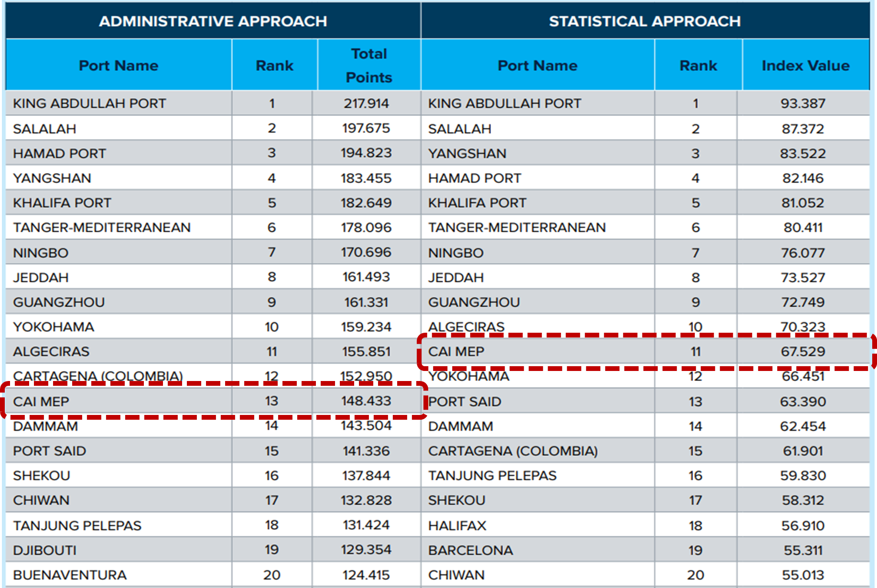
Task: Click CAI MEP in the statistical table
Action: click(x=456, y=351)
